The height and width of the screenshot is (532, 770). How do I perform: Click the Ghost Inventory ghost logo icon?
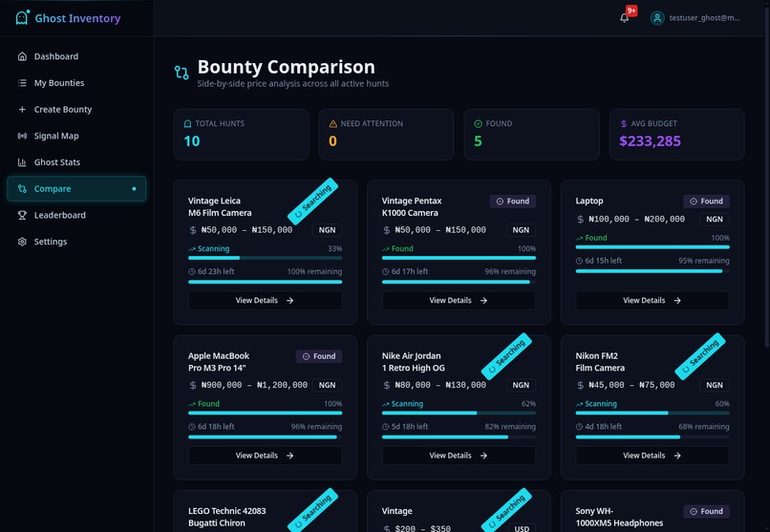click(x=22, y=17)
